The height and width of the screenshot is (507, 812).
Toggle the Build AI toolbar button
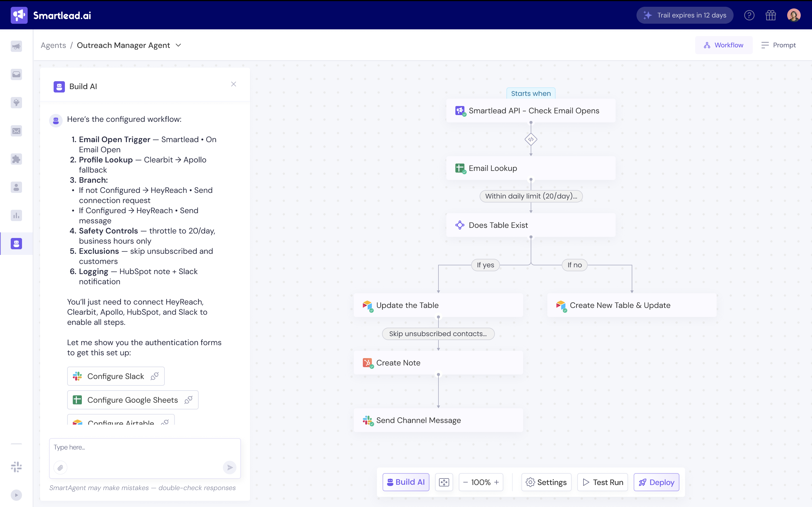click(x=406, y=482)
